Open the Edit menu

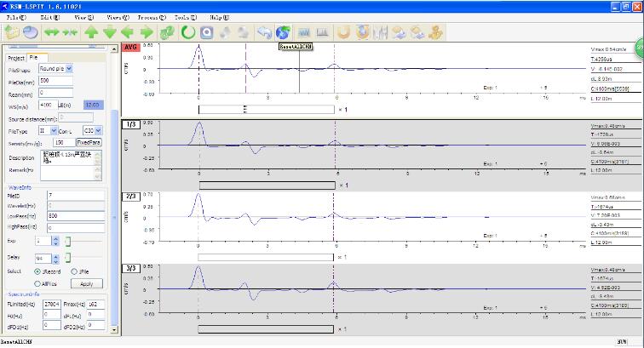click(50, 17)
